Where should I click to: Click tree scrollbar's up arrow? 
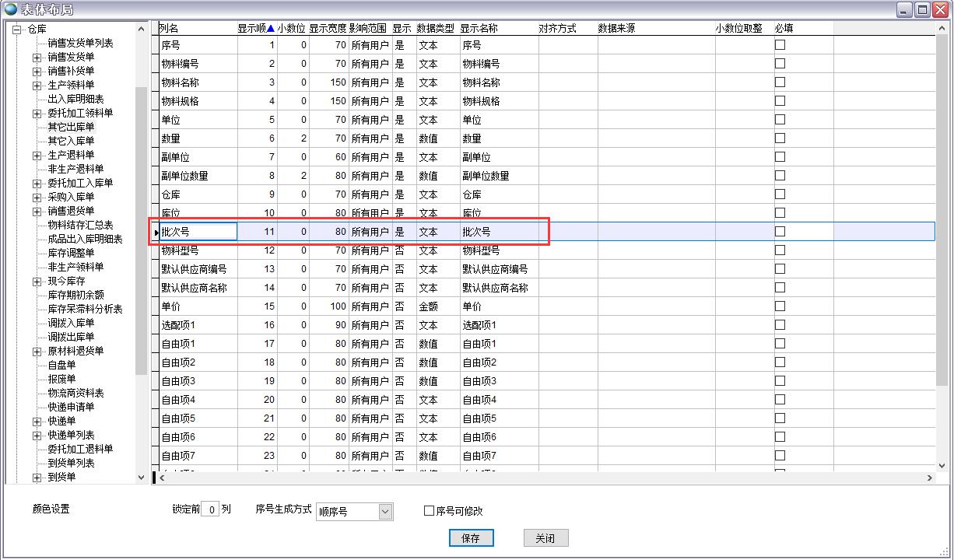pyautogui.click(x=141, y=30)
